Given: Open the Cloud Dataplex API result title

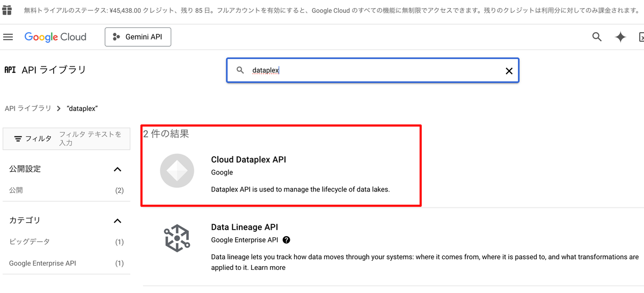Looking at the screenshot, I should tap(249, 159).
